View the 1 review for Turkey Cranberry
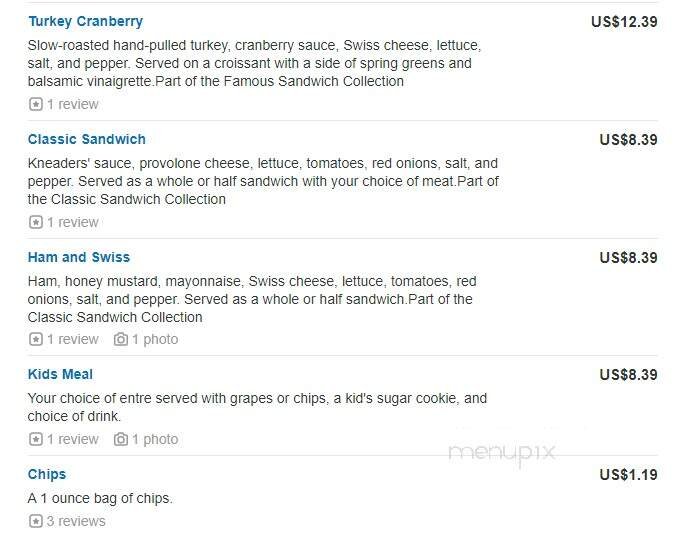This screenshot has width=681, height=535. [73, 104]
